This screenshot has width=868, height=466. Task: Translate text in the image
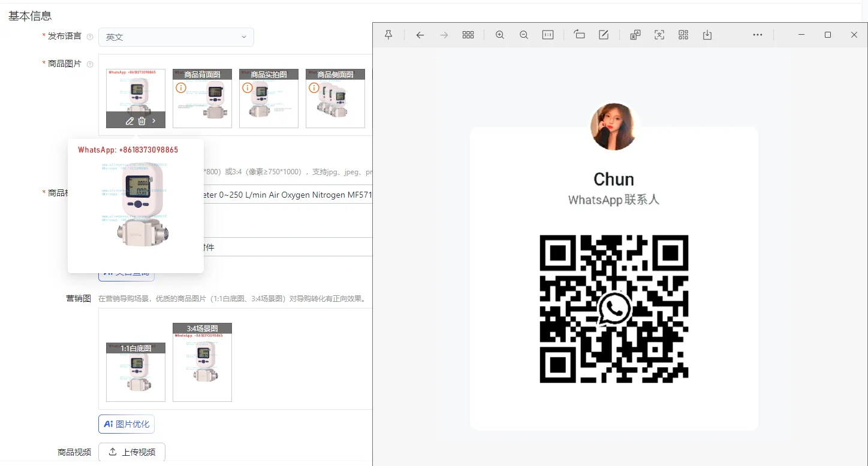pos(635,35)
